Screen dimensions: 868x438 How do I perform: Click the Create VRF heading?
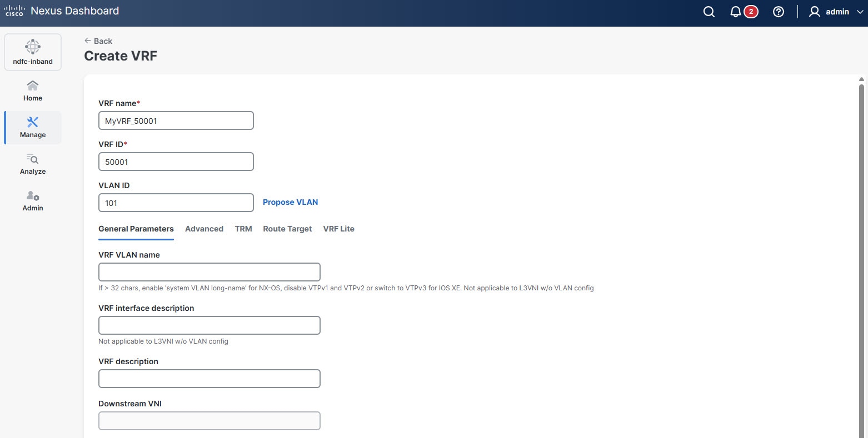click(121, 56)
